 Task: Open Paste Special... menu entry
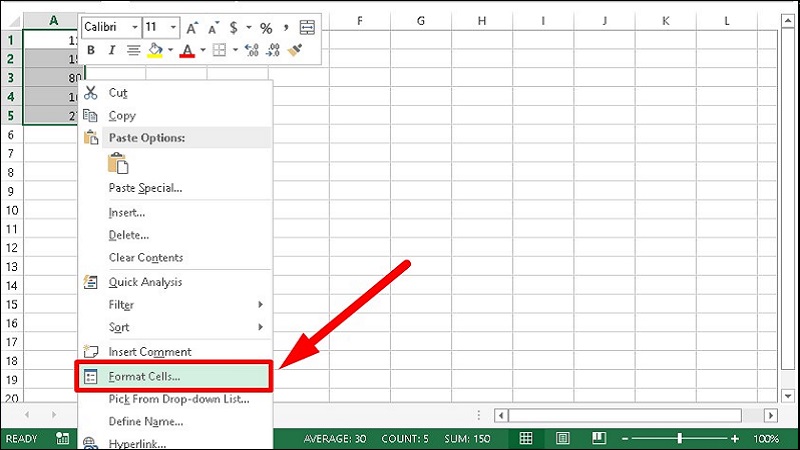[x=174, y=188]
